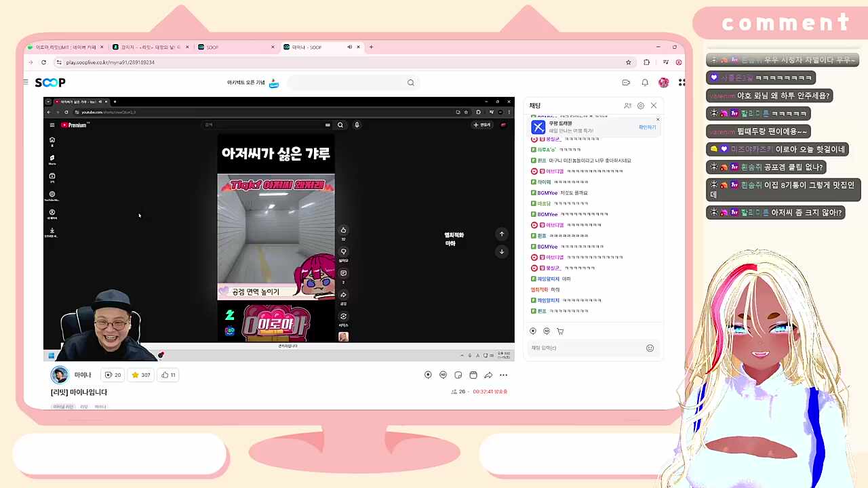868x488 pixels.
Task: Open the emoji picker in chat input
Action: (650, 348)
